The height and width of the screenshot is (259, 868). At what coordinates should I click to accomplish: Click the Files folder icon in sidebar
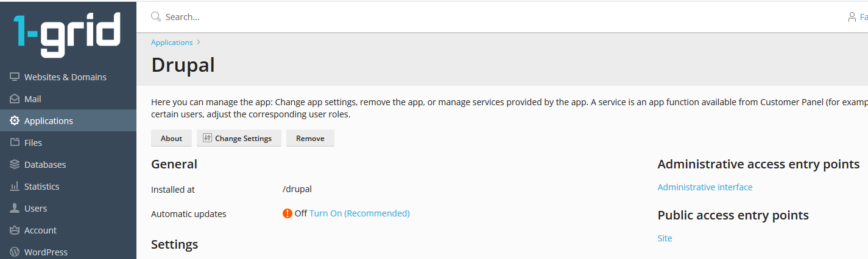tap(15, 143)
